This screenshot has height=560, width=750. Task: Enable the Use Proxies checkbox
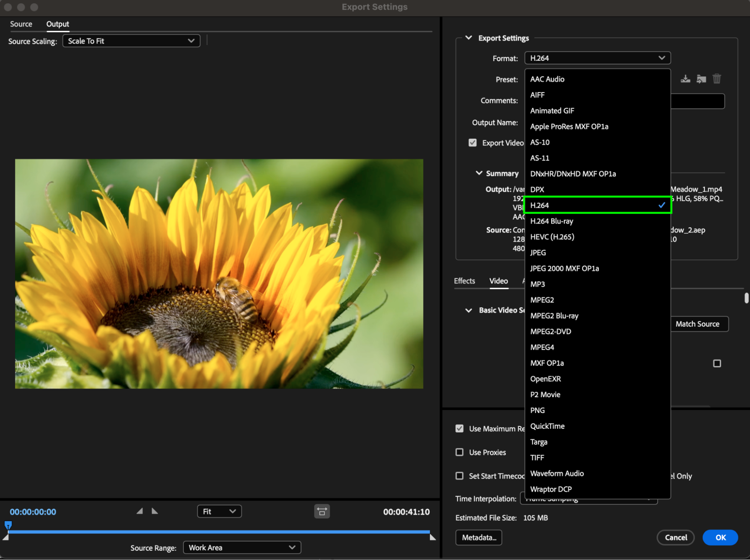pyautogui.click(x=459, y=452)
